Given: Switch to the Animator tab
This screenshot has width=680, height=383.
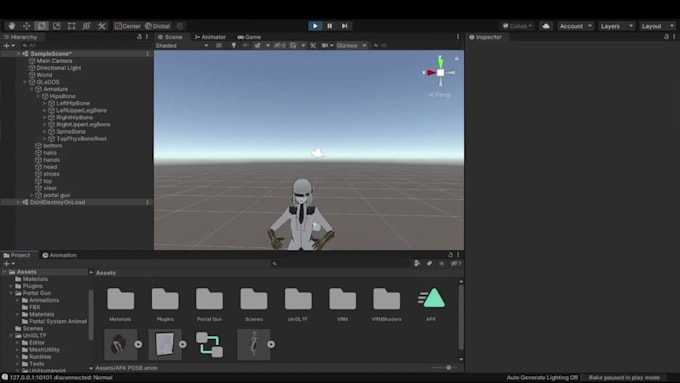Looking at the screenshot, I should click(210, 37).
